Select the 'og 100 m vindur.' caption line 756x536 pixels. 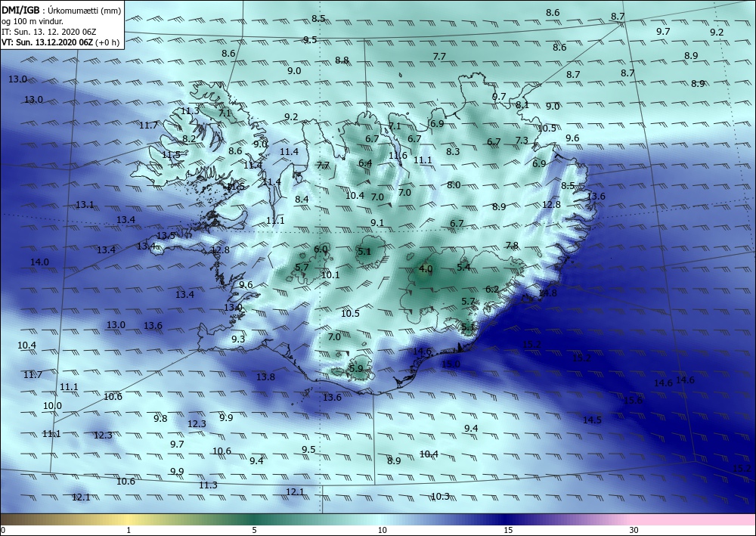(32, 21)
